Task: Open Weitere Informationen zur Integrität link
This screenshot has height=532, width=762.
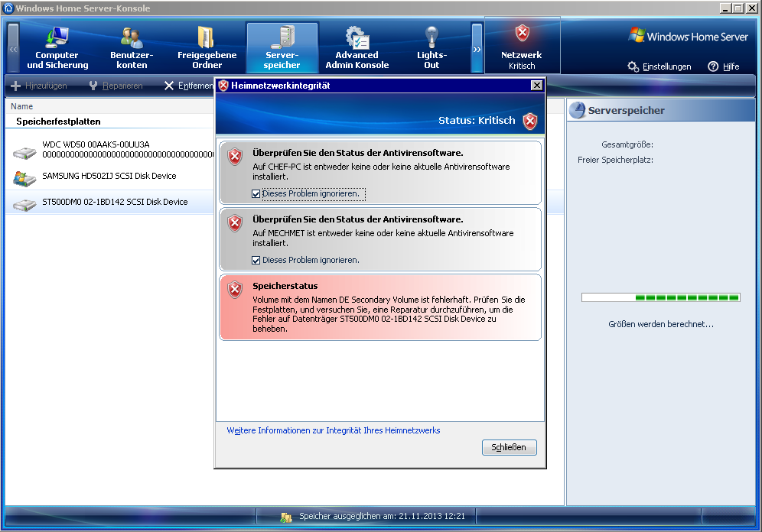Action: pyautogui.click(x=334, y=430)
